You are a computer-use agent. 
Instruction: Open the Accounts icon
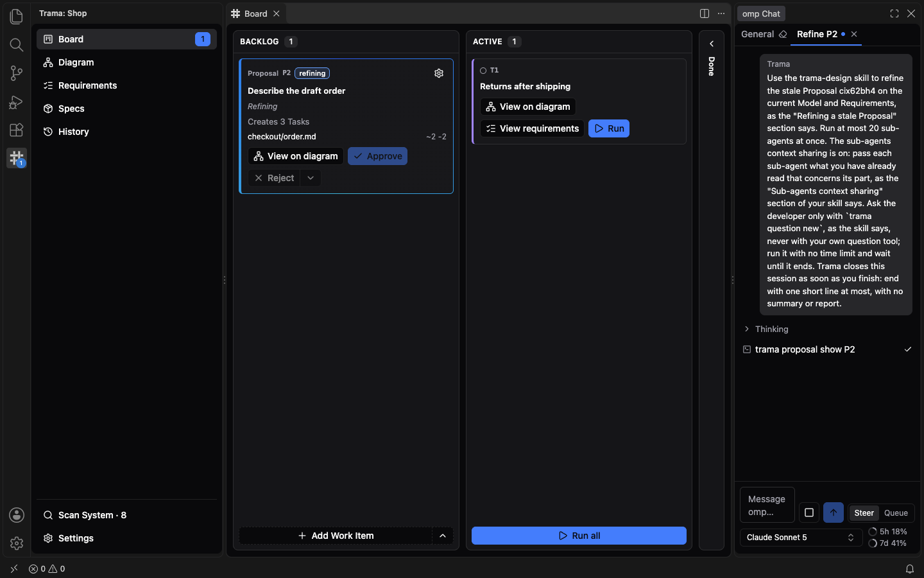pyautogui.click(x=17, y=515)
